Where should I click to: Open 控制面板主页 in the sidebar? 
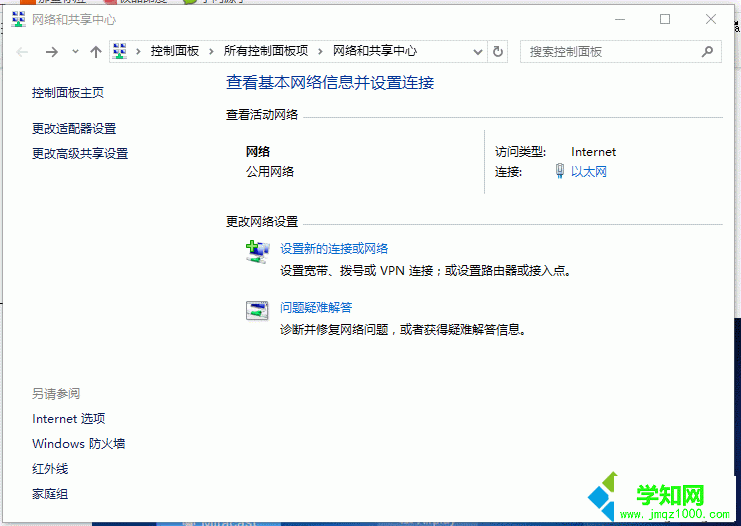[x=68, y=93]
